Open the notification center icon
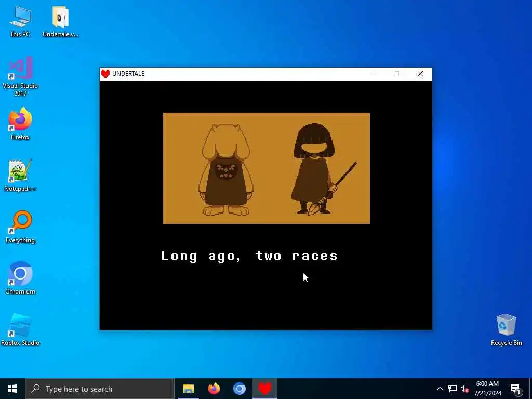532x399 pixels. click(x=515, y=389)
